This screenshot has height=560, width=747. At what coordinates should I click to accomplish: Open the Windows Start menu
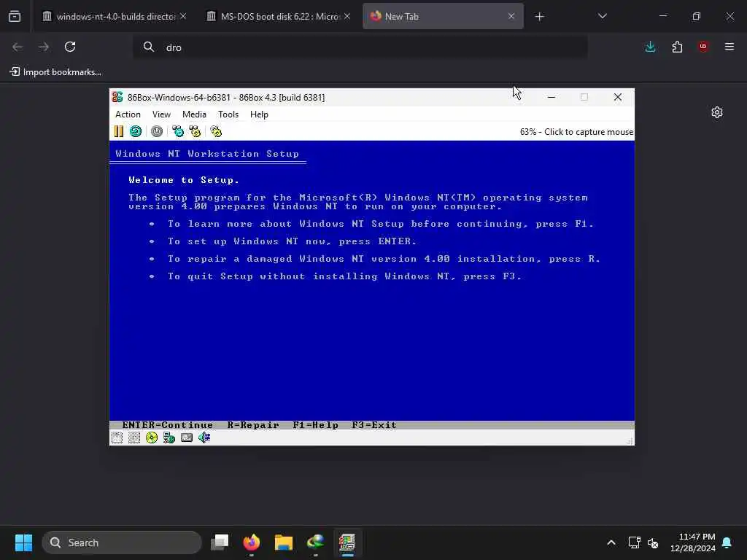click(23, 542)
